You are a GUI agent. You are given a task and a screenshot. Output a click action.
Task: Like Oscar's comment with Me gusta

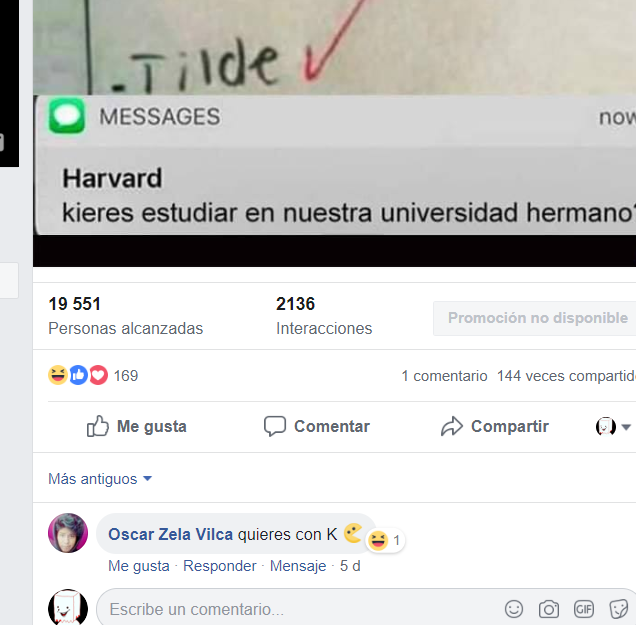(139, 566)
